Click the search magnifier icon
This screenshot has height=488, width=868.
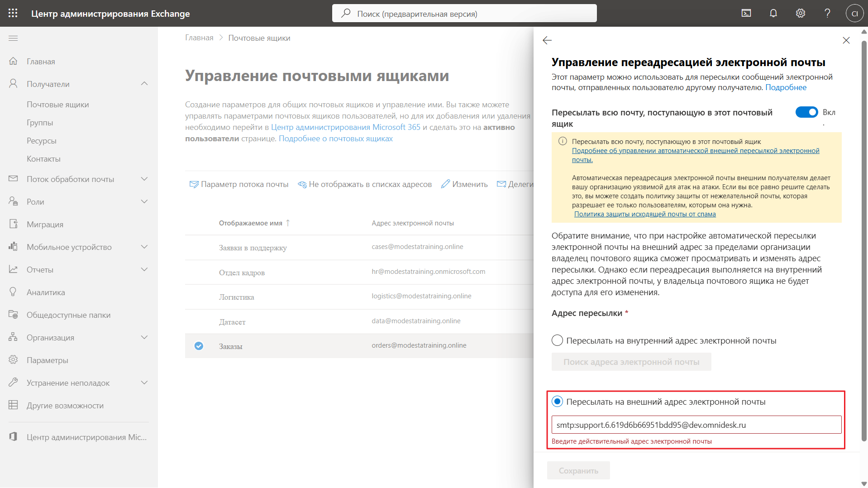346,13
